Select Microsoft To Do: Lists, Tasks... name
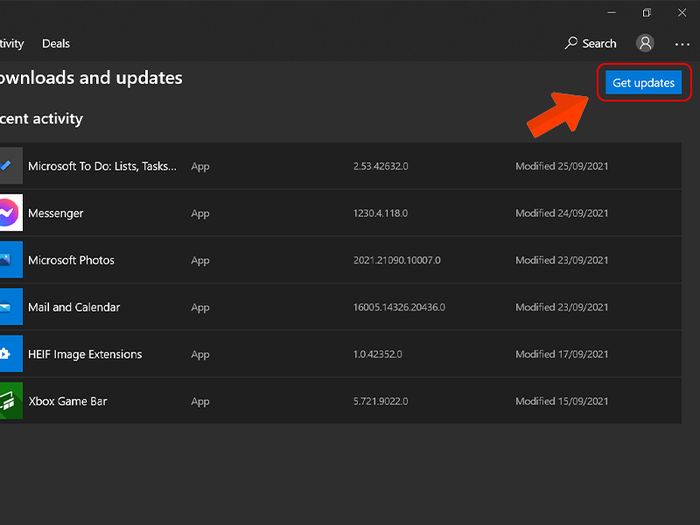Image resolution: width=700 pixels, height=525 pixels. point(102,167)
